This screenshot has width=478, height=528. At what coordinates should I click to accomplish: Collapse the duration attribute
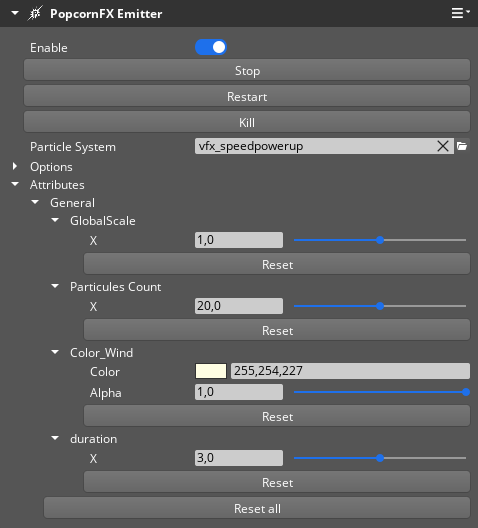click(x=55, y=438)
